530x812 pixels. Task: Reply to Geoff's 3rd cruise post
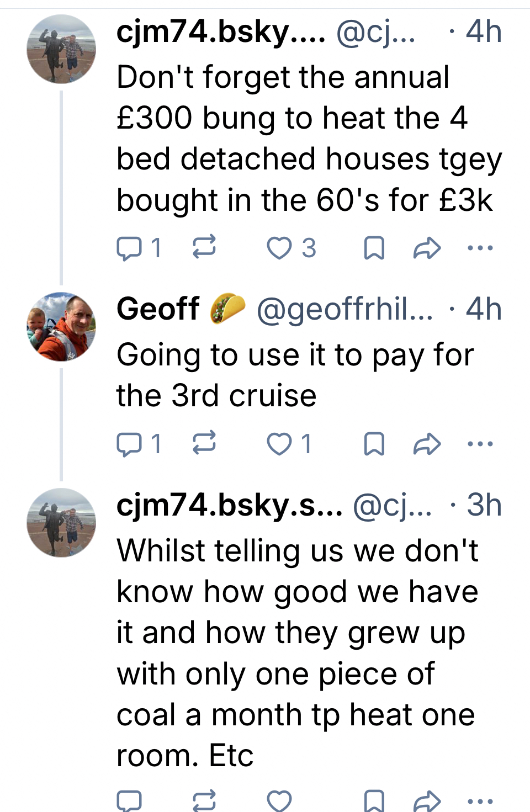(129, 444)
